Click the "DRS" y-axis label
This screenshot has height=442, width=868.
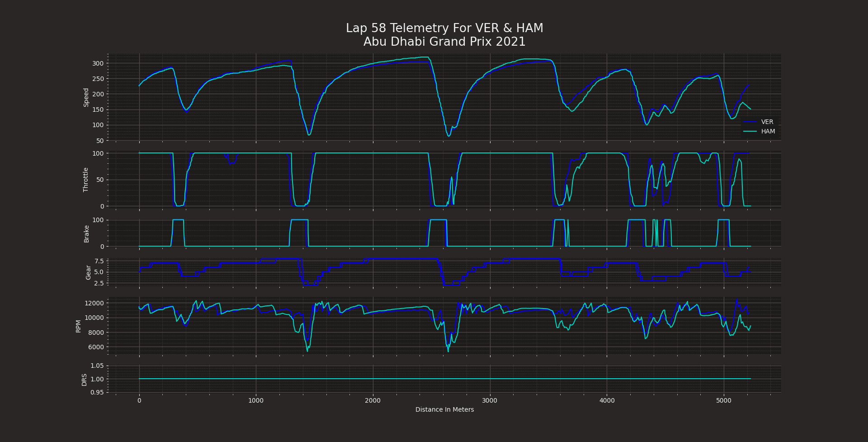pyautogui.click(x=84, y=380)
